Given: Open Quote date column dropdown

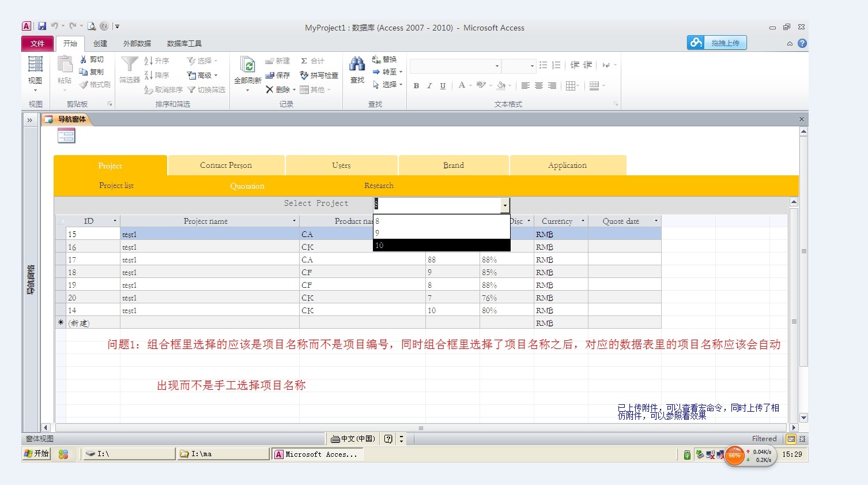Looking at the screenshot, I should pos(656,221).
